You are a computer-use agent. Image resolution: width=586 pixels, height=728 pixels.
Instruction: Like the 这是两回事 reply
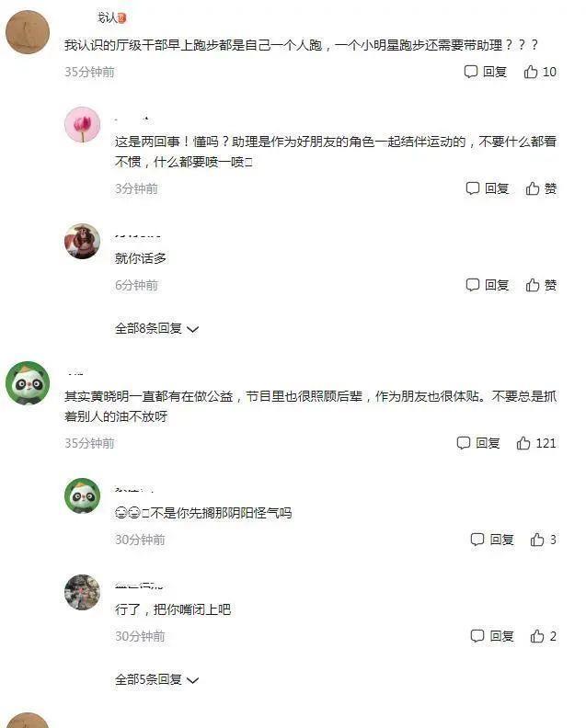click(541, 188)
